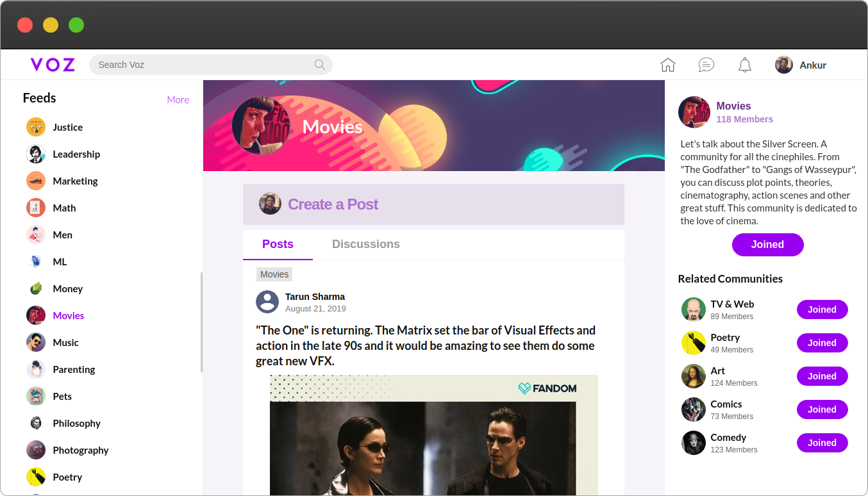Click the Movies banner avatar image
Image resolution: width=868 pixels, height=496 pixels.
(x=262, y=126)
